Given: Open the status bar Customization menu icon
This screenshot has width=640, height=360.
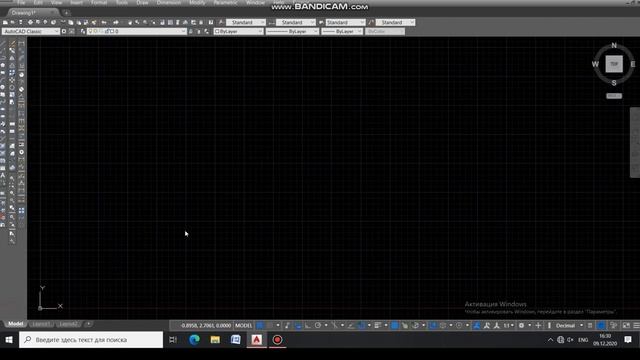Looking at the screenshot, I should pos(636,325).
